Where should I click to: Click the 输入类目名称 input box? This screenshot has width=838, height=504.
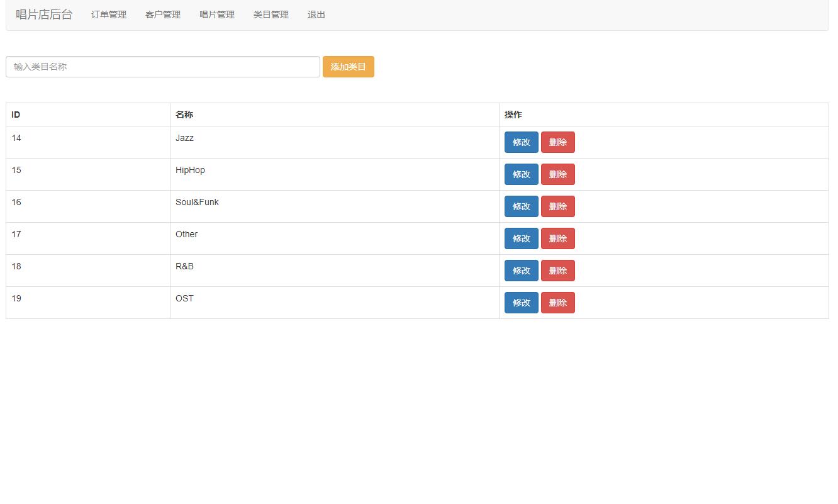tap(162, 66)
